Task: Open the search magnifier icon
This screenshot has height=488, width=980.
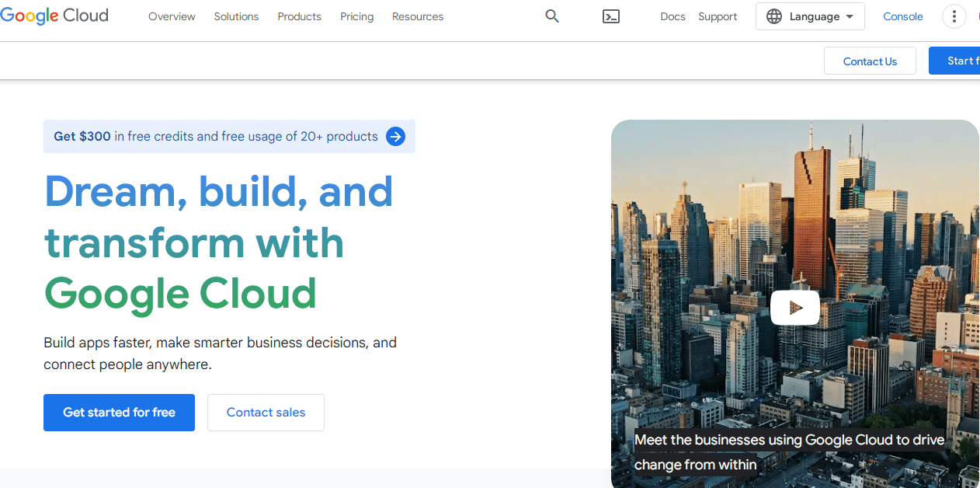Action: pos(552,16)
